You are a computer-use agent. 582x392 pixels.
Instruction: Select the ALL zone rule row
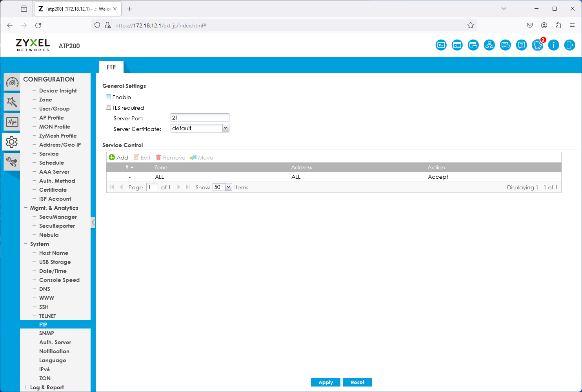click(334, 177)
